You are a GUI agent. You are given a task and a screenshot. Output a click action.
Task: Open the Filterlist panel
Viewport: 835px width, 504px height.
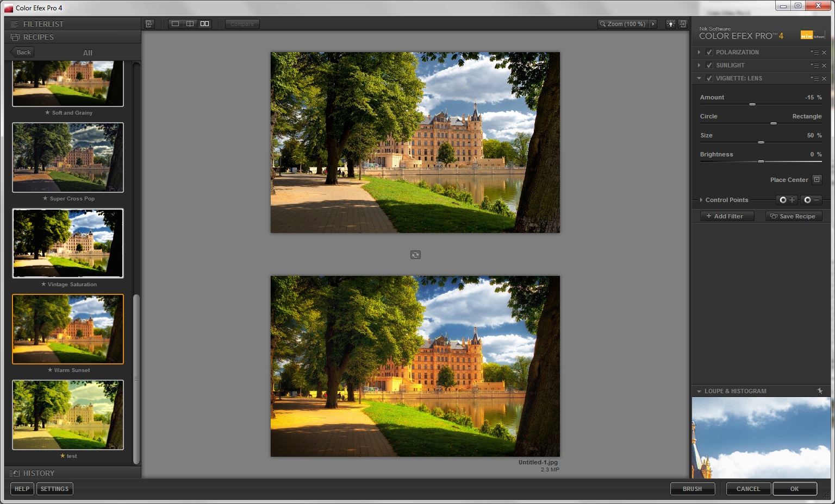(x=43, y=24)
